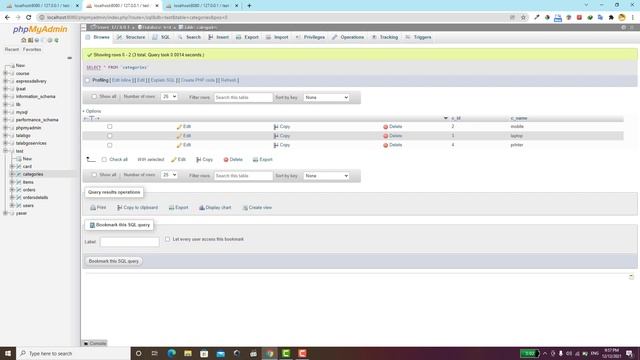Open the Import tab
The image size is (640, 360).
277,37
